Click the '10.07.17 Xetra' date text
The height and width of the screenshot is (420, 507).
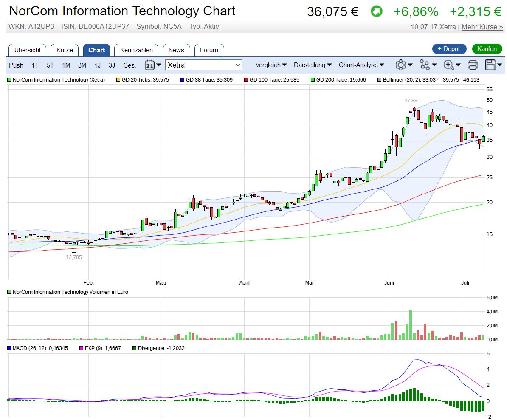point(433,27)
